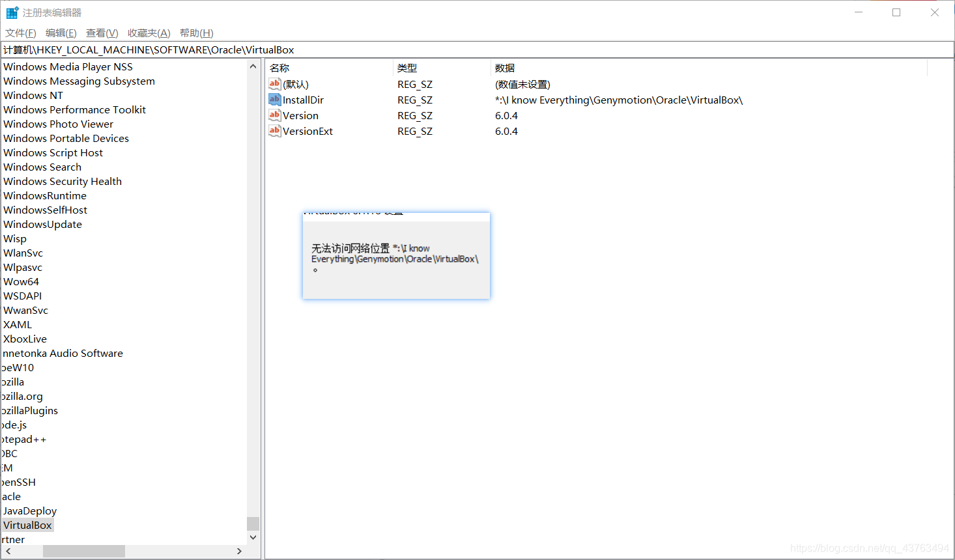Select the Windows Messaging Subsystem key

(x=79, y=81)
